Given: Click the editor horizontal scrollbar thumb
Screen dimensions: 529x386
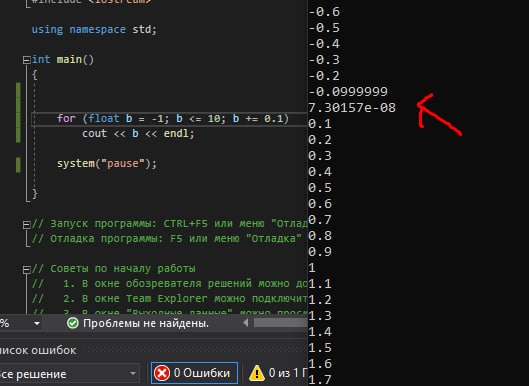Looking at the screenshot, I should [281, 323].
